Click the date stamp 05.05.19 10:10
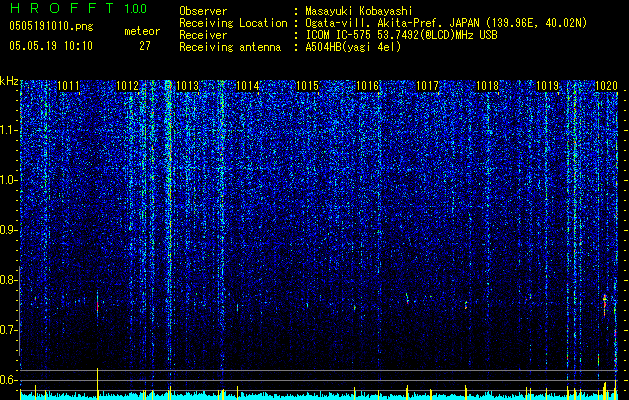Image resolution: width=629 pixels, height=400 pixels. tap(51, 46)
